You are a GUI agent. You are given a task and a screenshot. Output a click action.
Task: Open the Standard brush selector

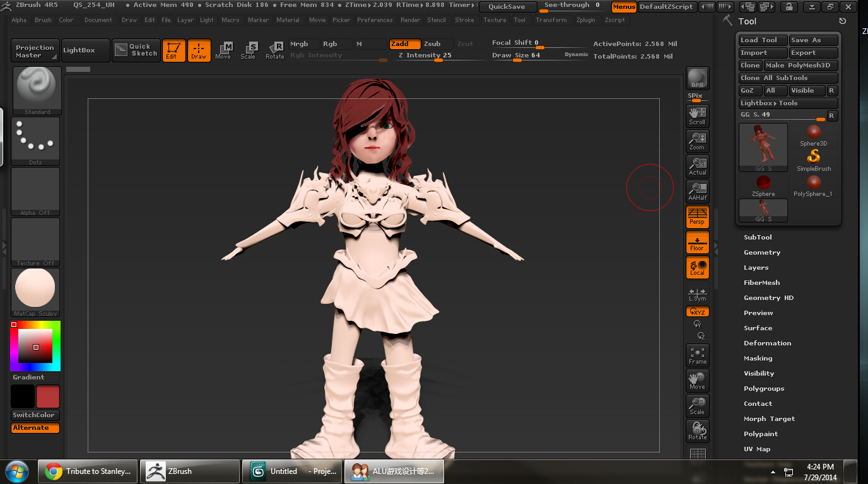point(37,91)
